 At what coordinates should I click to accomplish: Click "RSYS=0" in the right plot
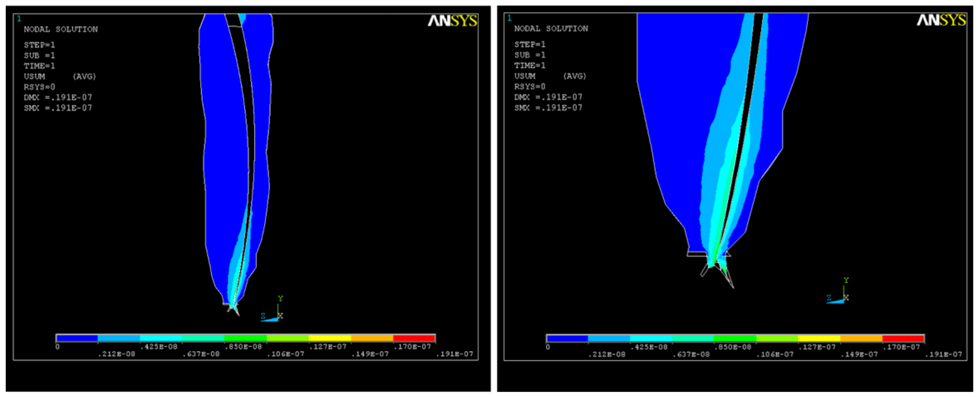(x=530, y=87)
